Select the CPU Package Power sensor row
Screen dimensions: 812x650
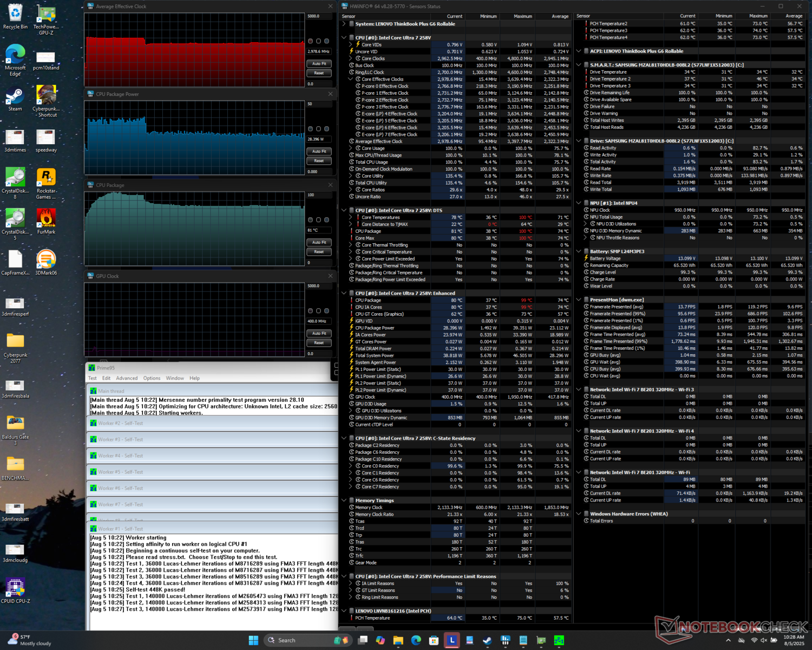[x=460, y=328]
